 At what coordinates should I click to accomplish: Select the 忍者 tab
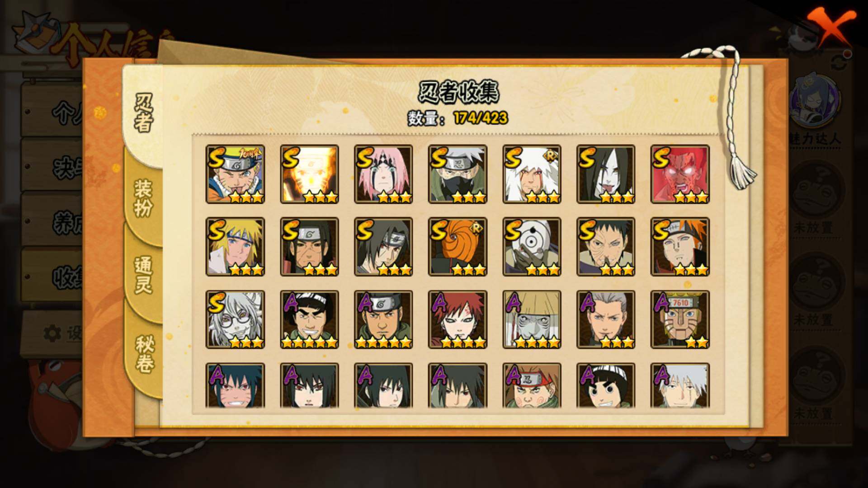(143, 113)
